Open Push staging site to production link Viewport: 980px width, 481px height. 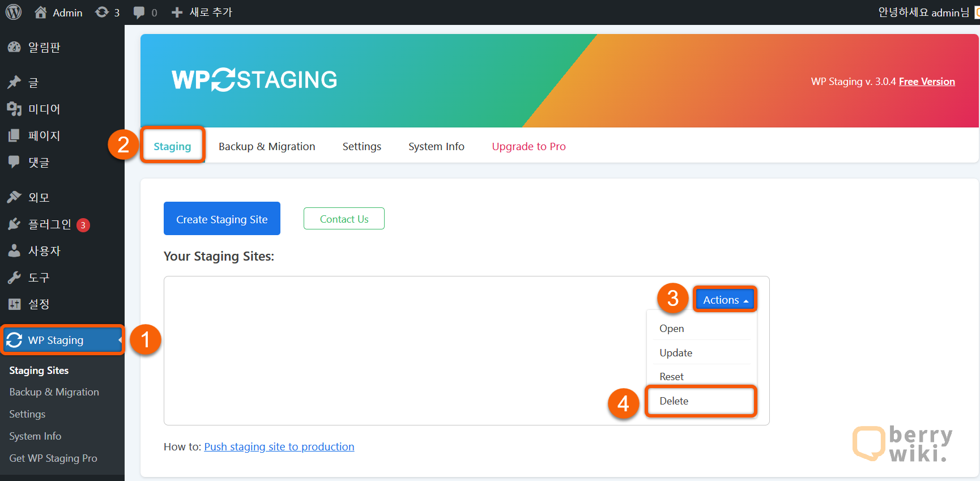[279, 446]
